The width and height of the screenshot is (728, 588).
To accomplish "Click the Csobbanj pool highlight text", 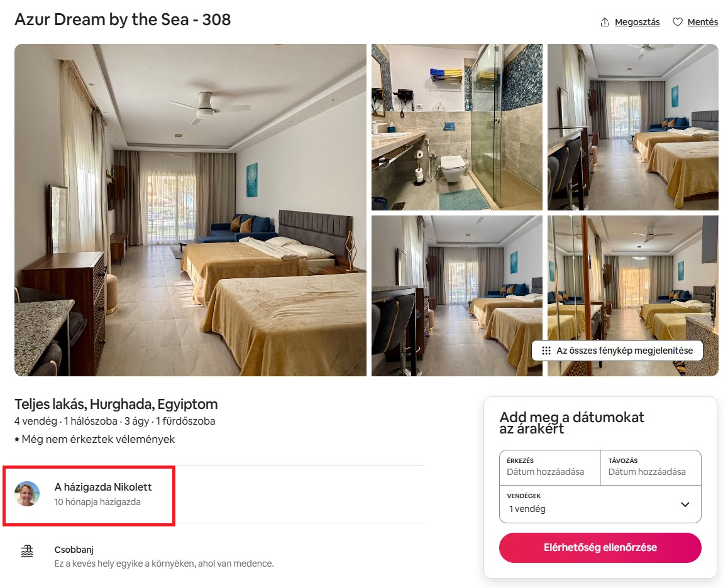I will (74, 550).
